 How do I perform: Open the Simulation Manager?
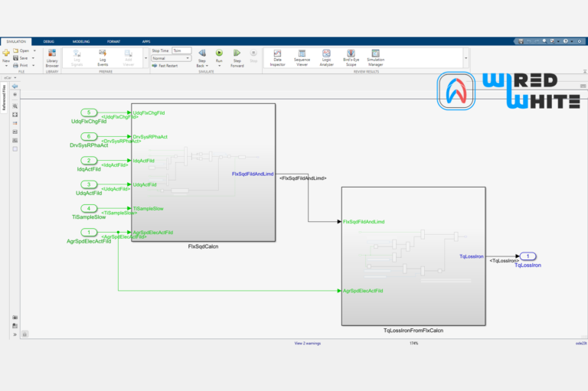pyautogui.click(x=375, y=57)
